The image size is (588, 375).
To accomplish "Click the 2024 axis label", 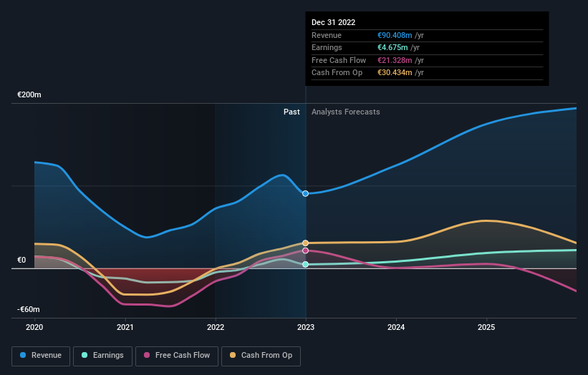I will [x=396, y=328].
